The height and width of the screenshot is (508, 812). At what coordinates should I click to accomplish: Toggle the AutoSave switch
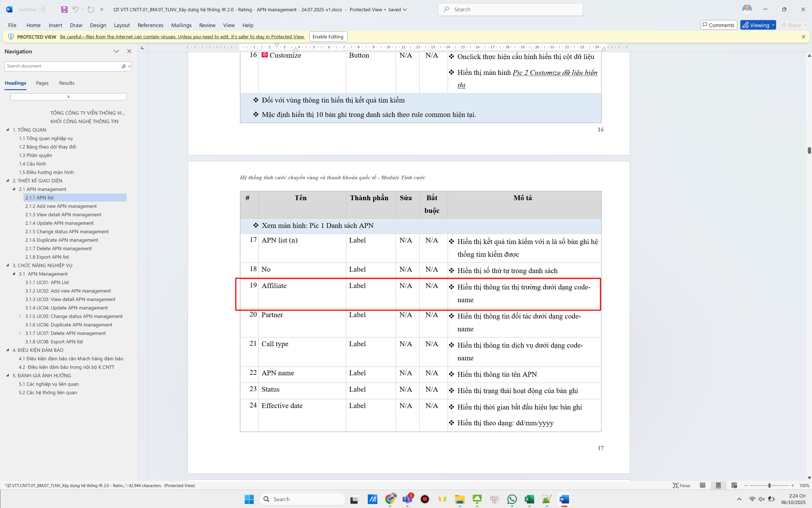pos(47,9)
